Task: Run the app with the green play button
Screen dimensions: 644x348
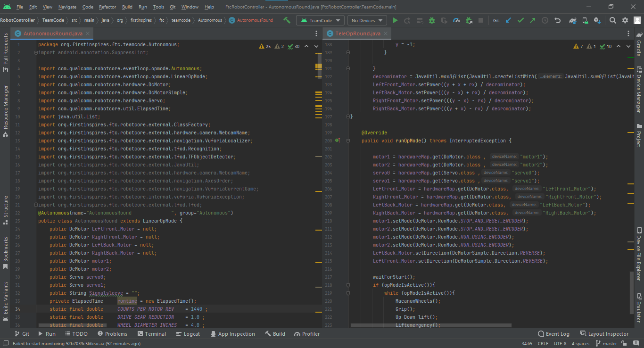Action: (395, 20)
